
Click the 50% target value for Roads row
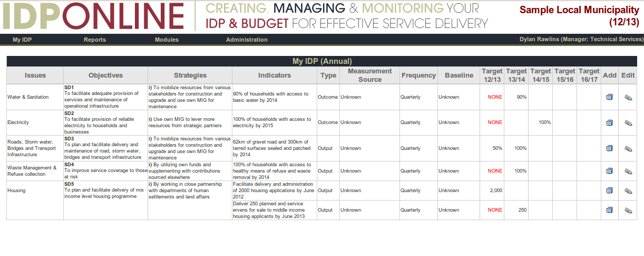tap(497, 148)
